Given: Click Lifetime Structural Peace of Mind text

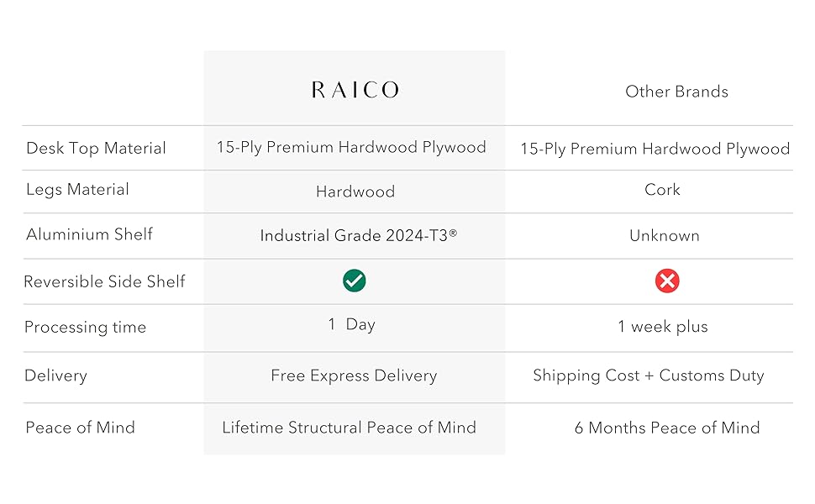Looking at the screenshot, I should [349, 428].
